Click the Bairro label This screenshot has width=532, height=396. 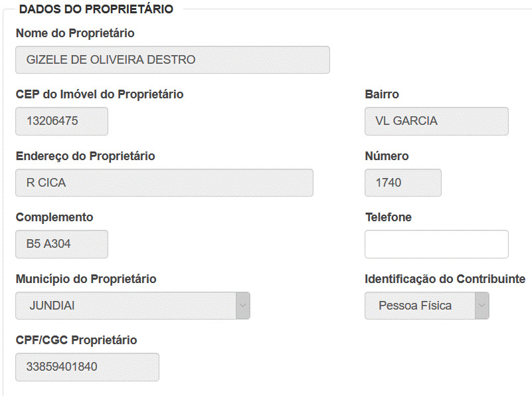tap(382, 94)
